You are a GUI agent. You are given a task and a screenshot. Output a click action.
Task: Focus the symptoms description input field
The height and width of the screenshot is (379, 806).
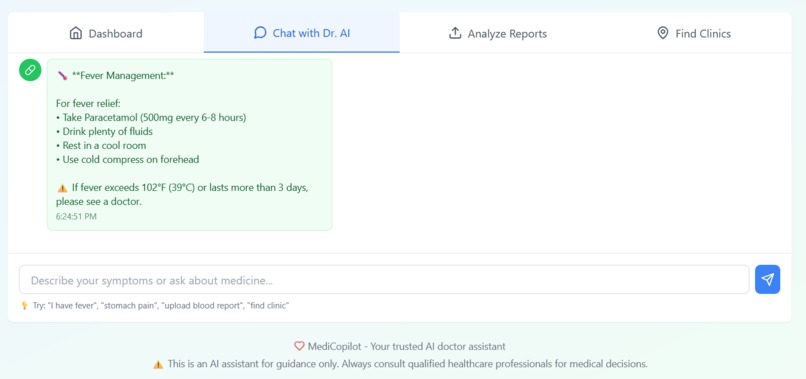(x=384, y=280)
